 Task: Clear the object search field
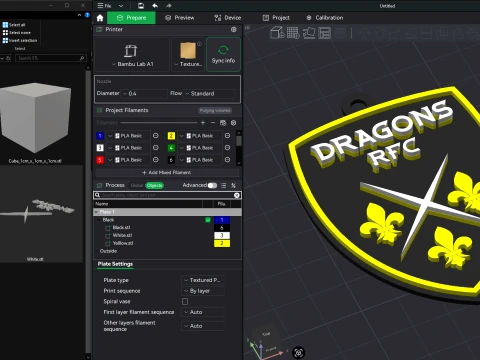coord(237,195)
